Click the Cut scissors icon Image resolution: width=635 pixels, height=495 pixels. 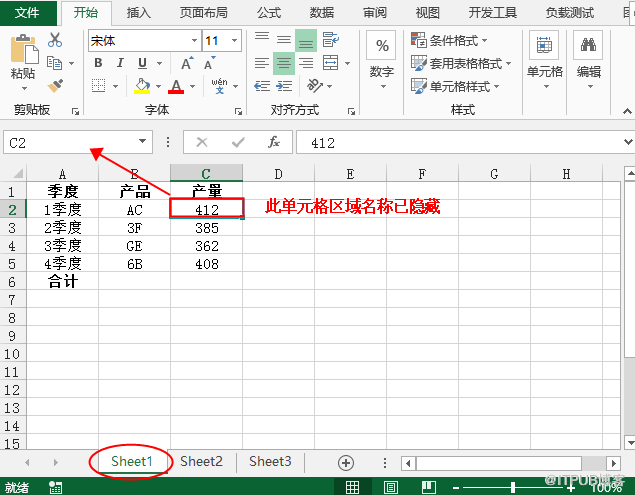coord(55,40)
